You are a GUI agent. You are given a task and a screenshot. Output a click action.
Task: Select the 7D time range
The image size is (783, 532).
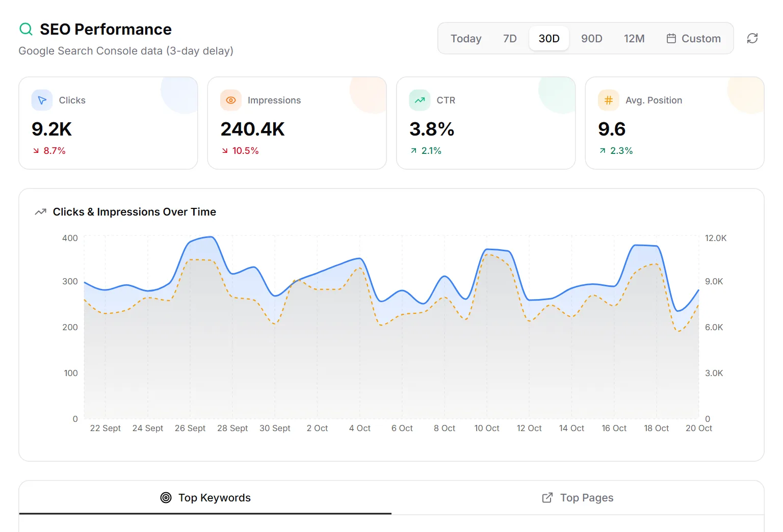(x=510, y=38)
